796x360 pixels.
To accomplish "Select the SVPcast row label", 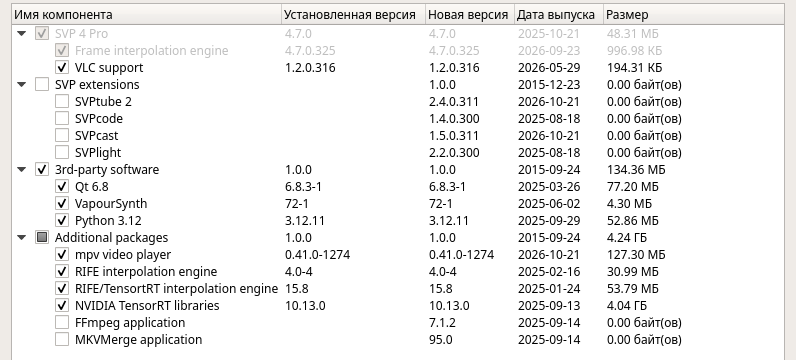I will (x=96, y=136).
